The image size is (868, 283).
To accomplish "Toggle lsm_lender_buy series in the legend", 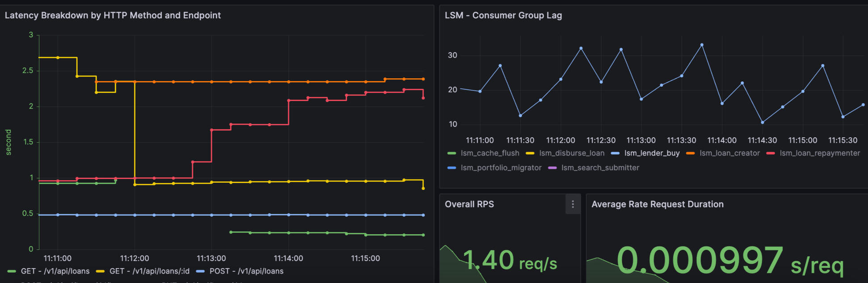I will coord(652,153).
